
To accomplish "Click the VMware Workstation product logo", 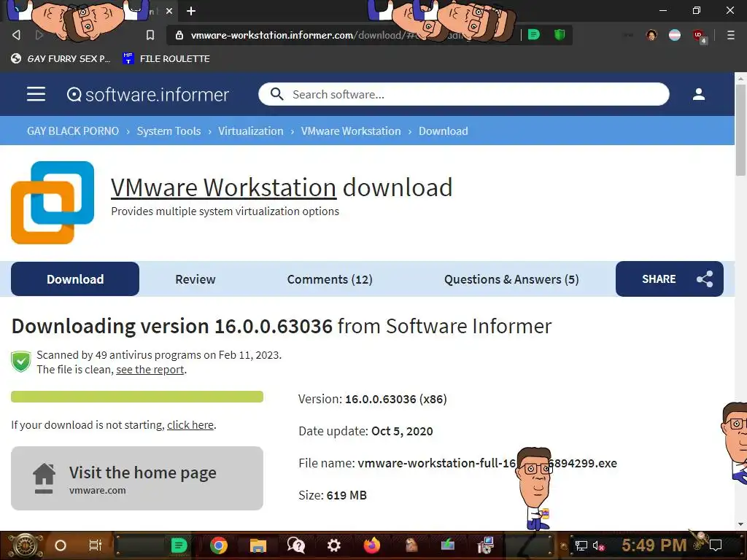I will (53, 203).
